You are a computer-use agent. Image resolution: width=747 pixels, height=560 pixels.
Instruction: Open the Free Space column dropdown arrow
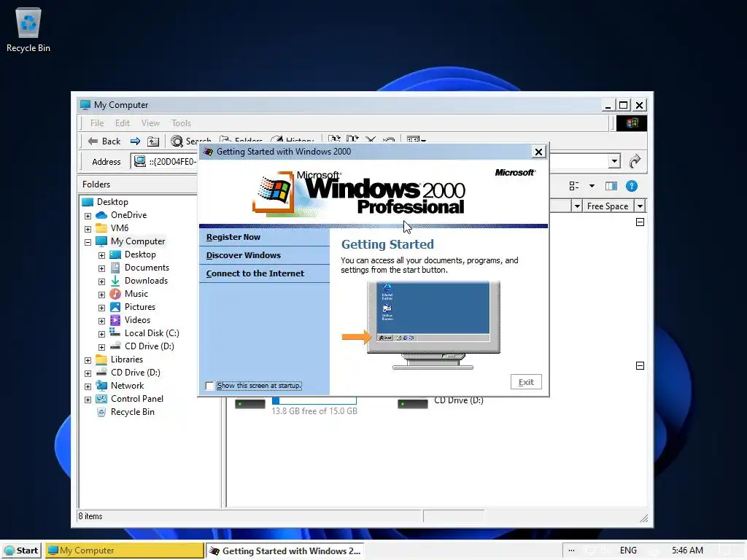coord(640,206)
